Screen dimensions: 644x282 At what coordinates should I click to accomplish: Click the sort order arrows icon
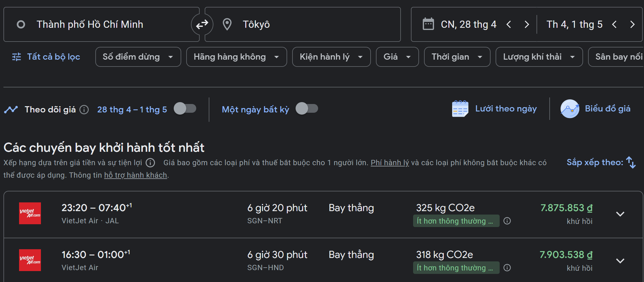click(x=631, y=162)
